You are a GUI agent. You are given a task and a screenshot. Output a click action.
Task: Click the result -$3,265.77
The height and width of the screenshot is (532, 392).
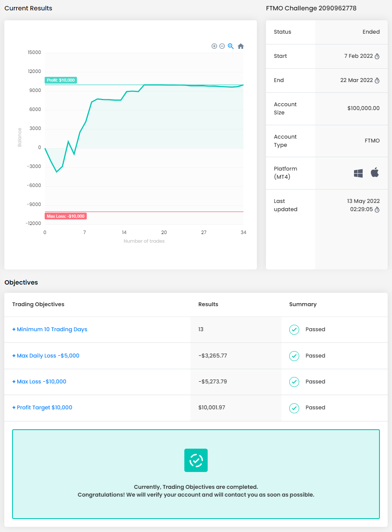[212, 356]
